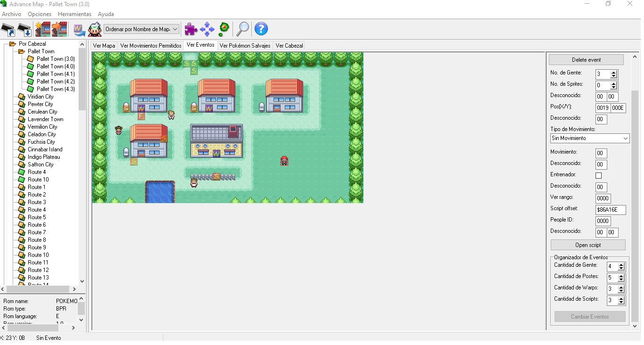Click the Open ROM cartridge icon
644x345 pixels.
(8, 29)
